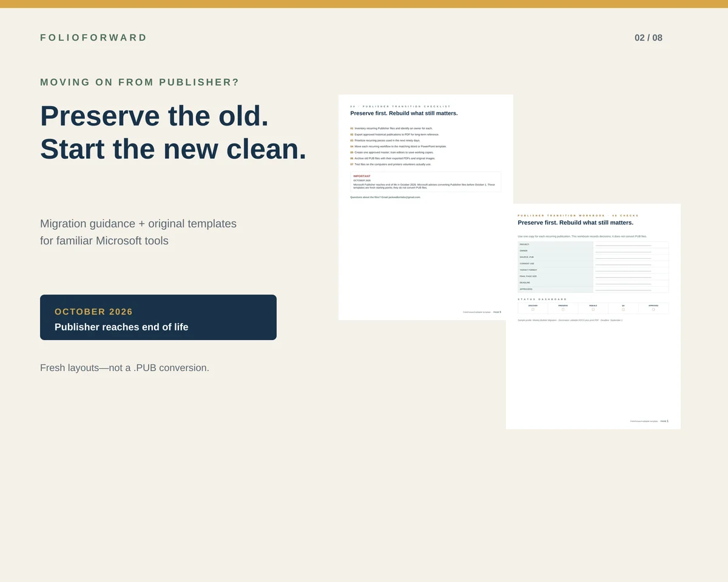
Task: Click "for familiar Microsoft tools" text
Action: [x=104, y=241]
